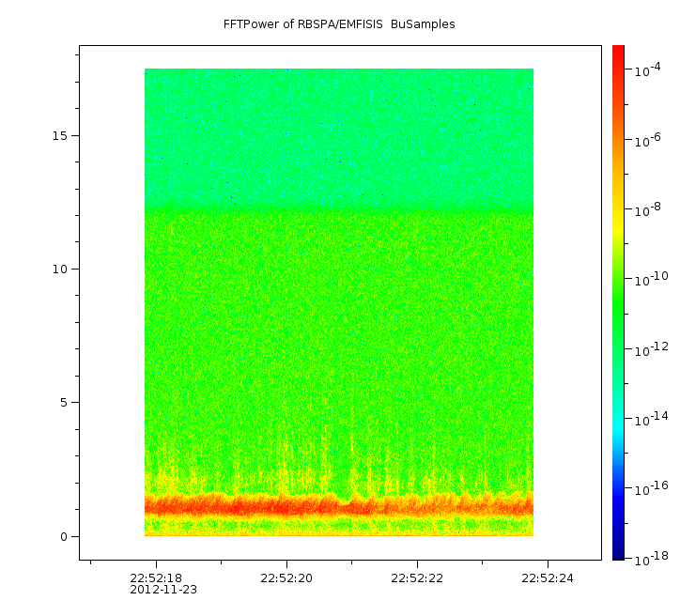Click the colorbar label 10^-8
The image size is (680, 616).
[648, 209]
